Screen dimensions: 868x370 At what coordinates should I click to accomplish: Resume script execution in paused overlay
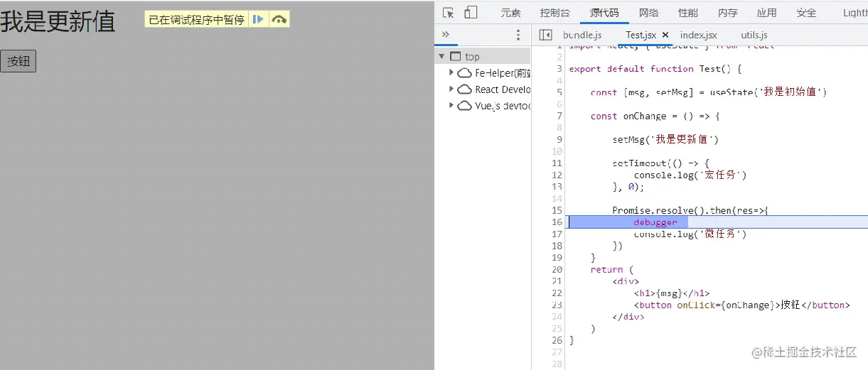(259, 20)
